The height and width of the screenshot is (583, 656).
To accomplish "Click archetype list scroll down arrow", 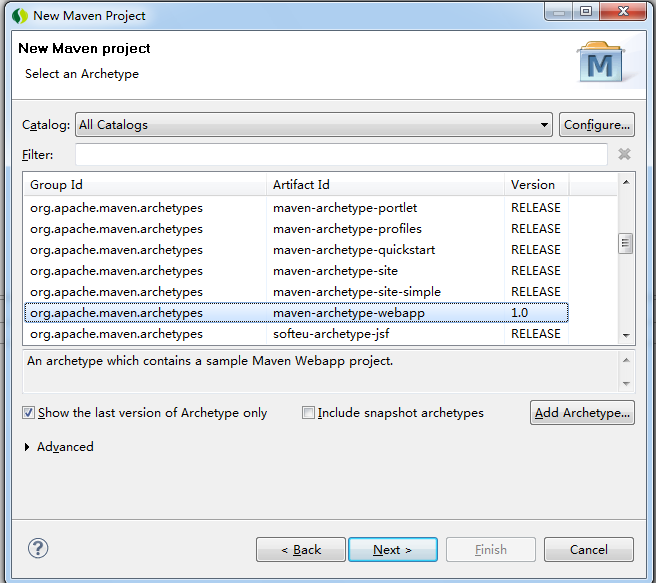I will click(x=626, y=335).
